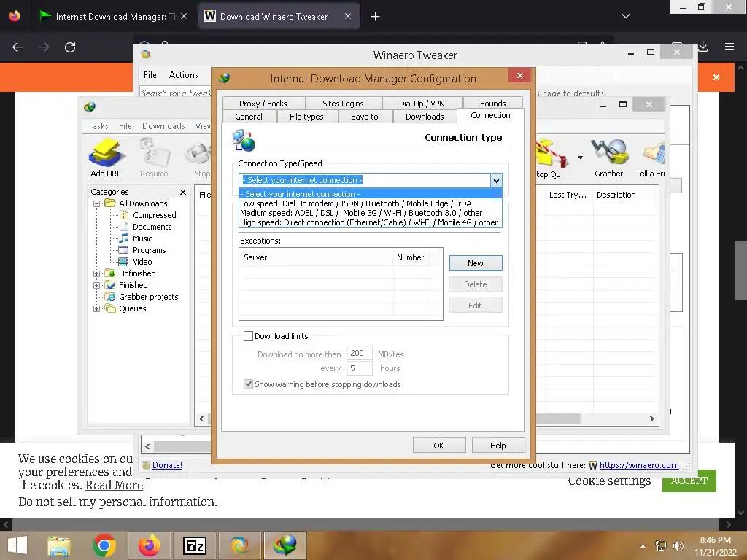Image resolution: width=747 pixels, height=560 pixels.
Task: Open a new Firefox tab
Action: (376, 17)
